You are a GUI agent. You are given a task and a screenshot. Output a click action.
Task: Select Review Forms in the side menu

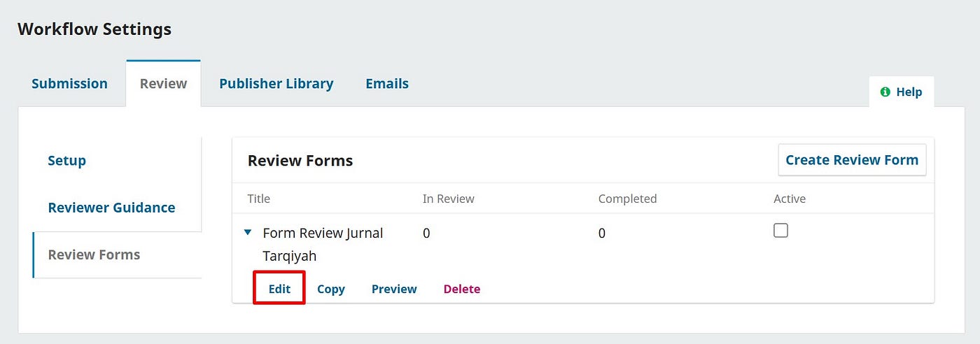coord(94,255)
